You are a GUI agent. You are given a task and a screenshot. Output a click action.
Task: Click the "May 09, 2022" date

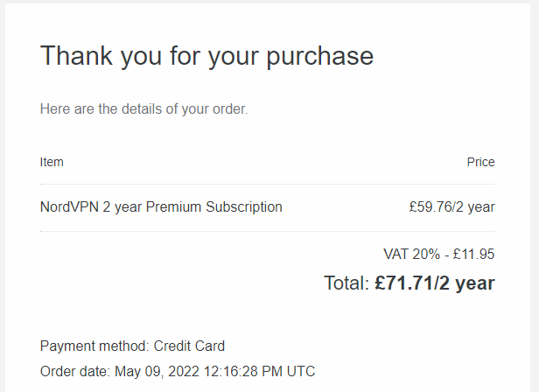coord(157,371)
